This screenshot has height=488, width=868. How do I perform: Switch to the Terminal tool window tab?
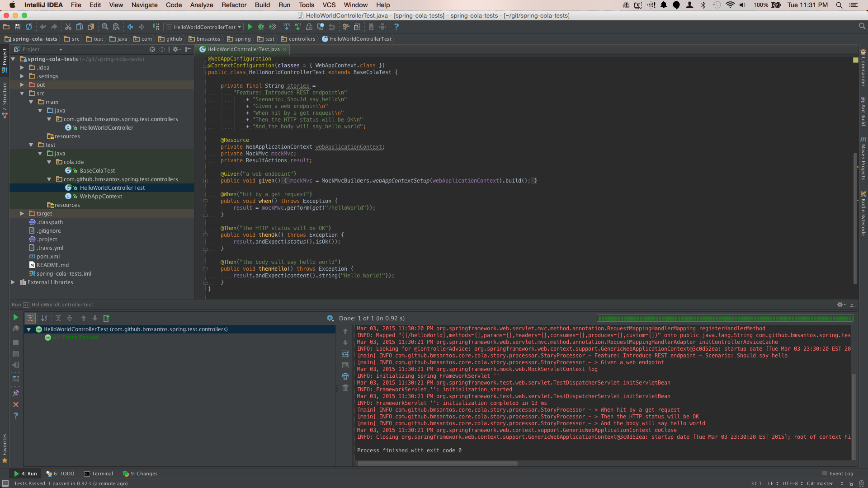99,474
